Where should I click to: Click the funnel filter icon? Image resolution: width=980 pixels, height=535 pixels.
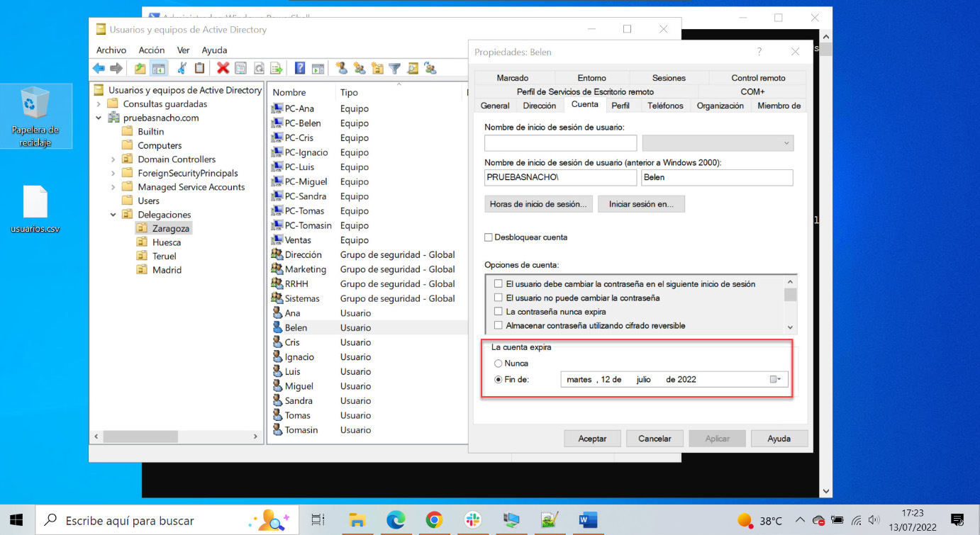[394, 68]
